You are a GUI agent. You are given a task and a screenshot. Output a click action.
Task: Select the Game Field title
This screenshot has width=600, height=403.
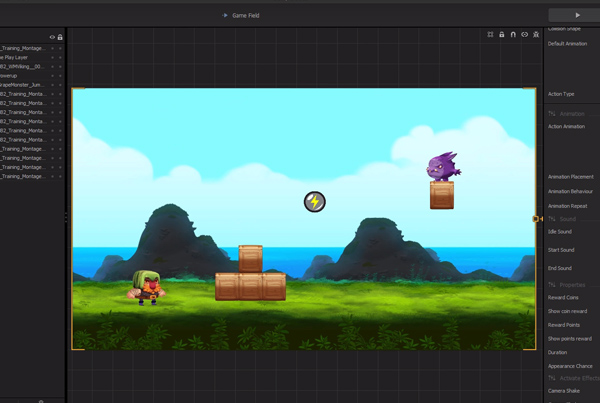coord(246,15)
